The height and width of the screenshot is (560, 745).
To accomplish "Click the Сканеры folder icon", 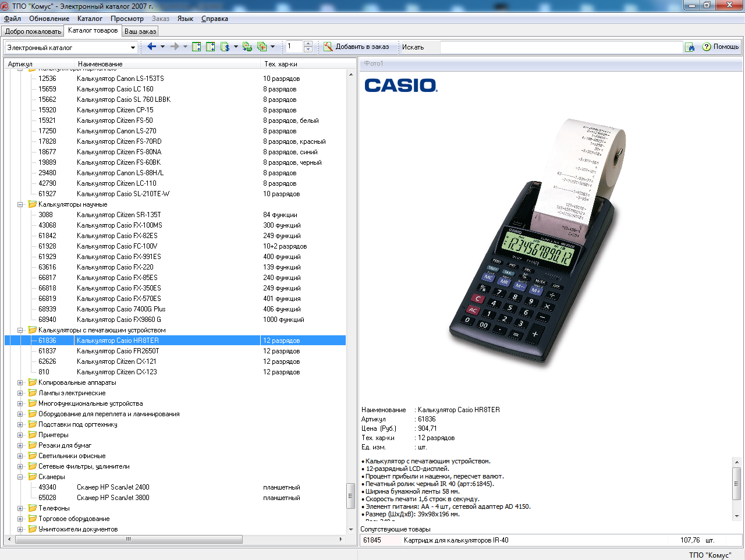I will (33, 477).
